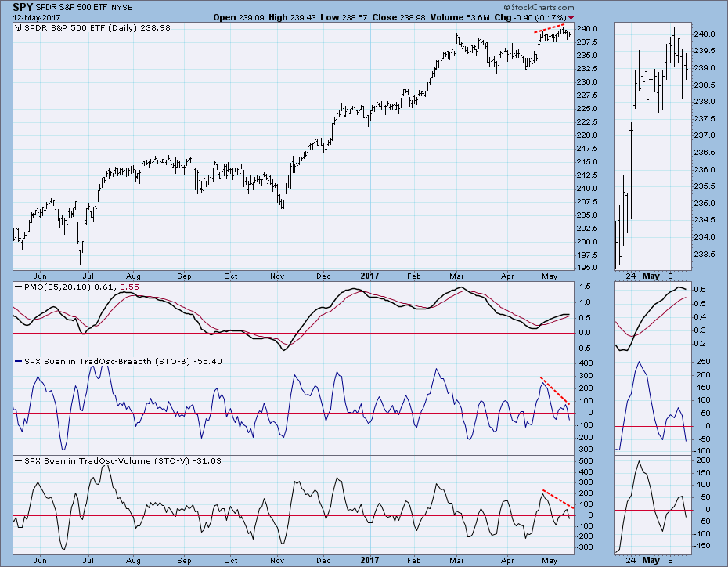This screenshot has height=567, width=728.
Task: Click the '197.5' price axis label
Action: pyautogui.click(x=588, y=255)
